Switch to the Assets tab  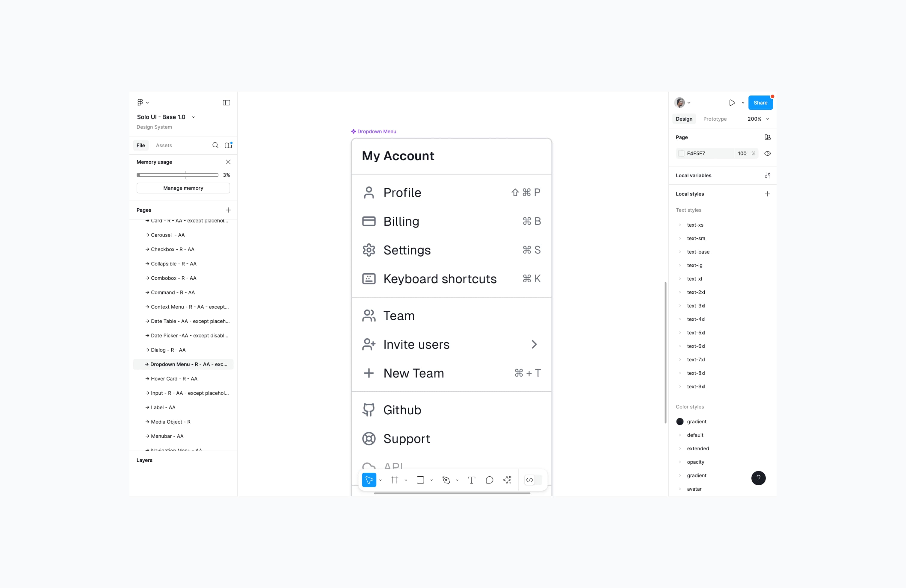point(164,145)
